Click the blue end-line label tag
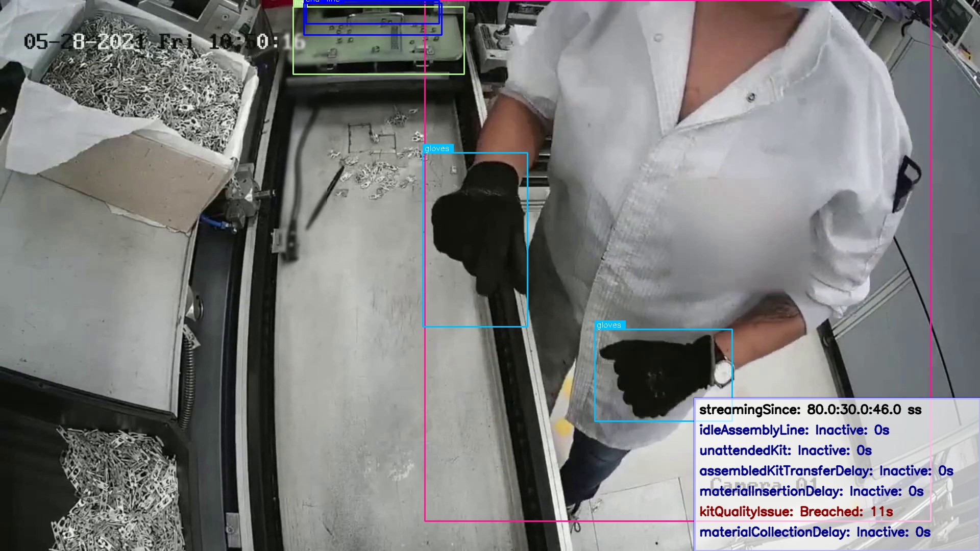Image resolution: width=980 pixels, height=551 pixels. 323,2
